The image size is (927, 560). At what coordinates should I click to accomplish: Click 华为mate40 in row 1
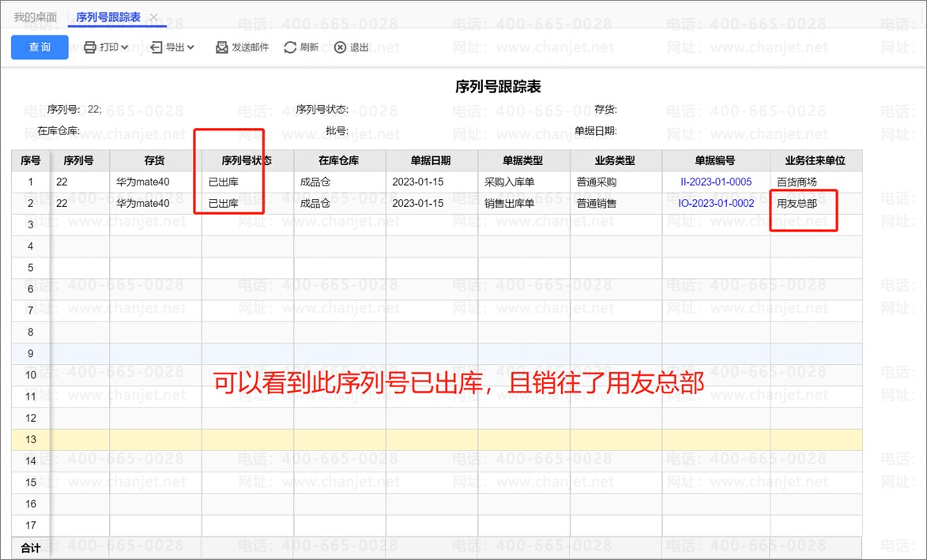coord(142,182)
